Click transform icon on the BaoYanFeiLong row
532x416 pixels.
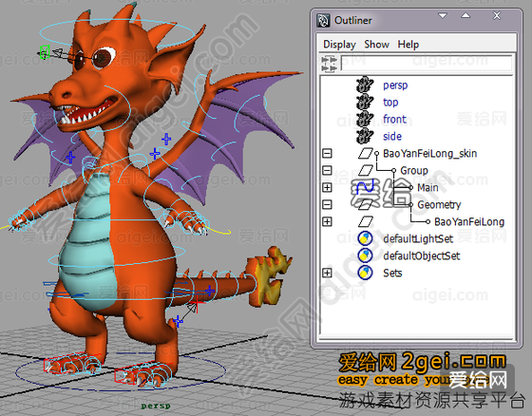click(366, 221)
